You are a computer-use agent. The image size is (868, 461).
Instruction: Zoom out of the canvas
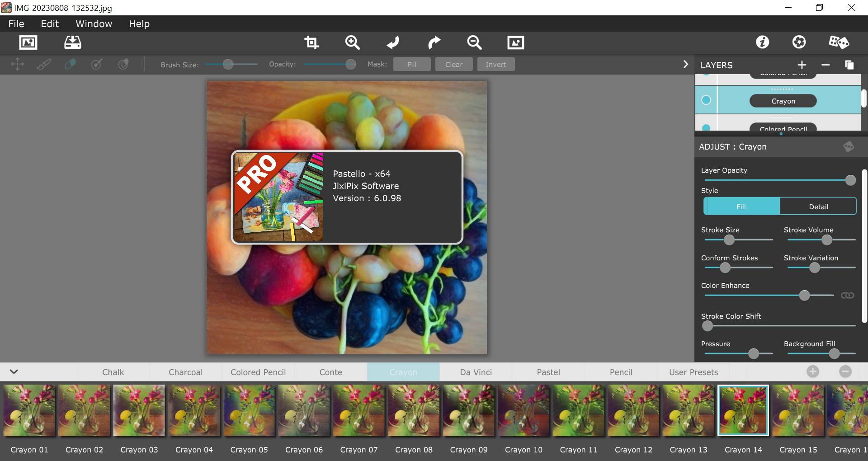[x=474, y=42]
